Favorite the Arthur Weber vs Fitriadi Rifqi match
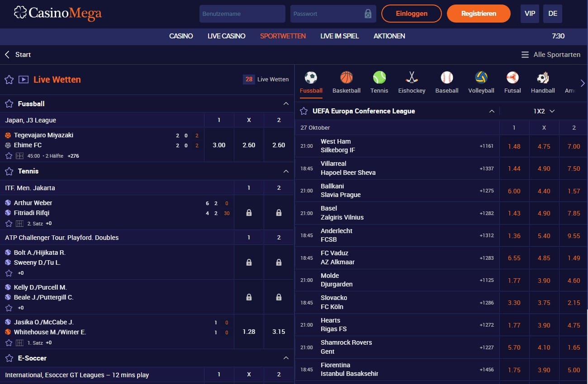588x384 pixels. click(x=9, y=224)
